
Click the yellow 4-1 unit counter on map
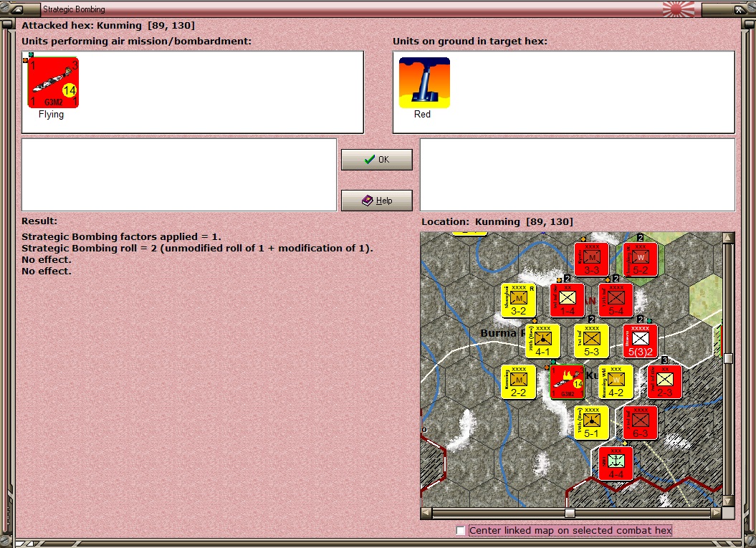(x=543, y=341)
